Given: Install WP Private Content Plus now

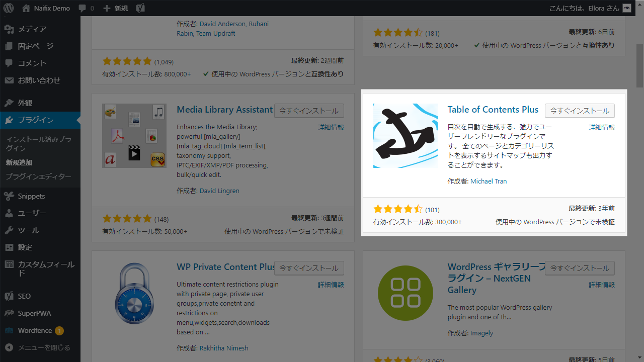Looking at the screenshot, I should pos(309,268).
